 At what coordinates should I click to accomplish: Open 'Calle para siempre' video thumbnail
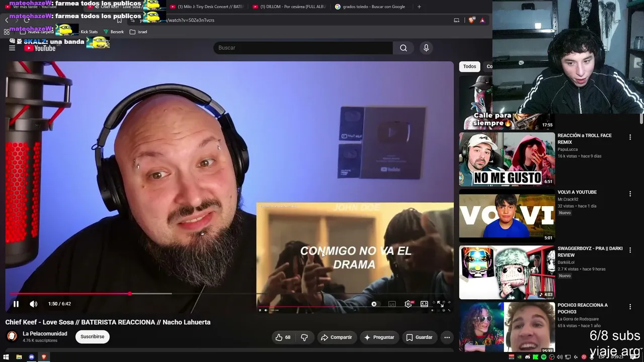507,103
